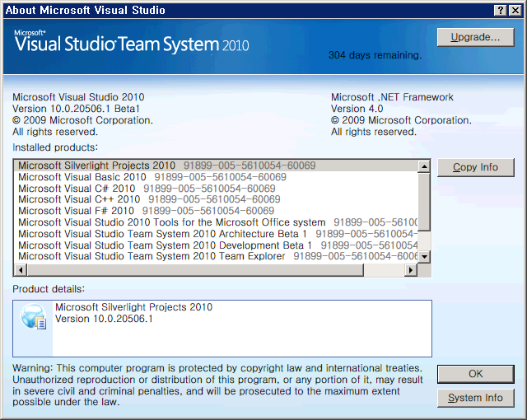
Task: Click 'Version 4.0' text
Action: 357,109
